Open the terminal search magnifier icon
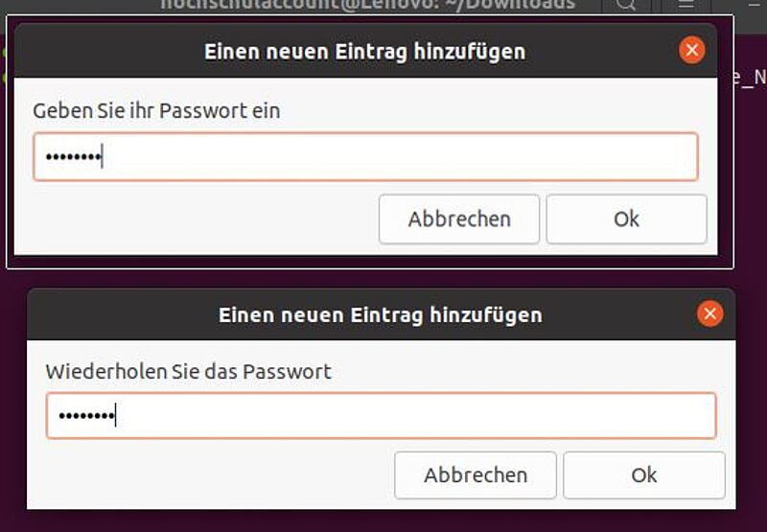767x532 pixels. (626, 5)
